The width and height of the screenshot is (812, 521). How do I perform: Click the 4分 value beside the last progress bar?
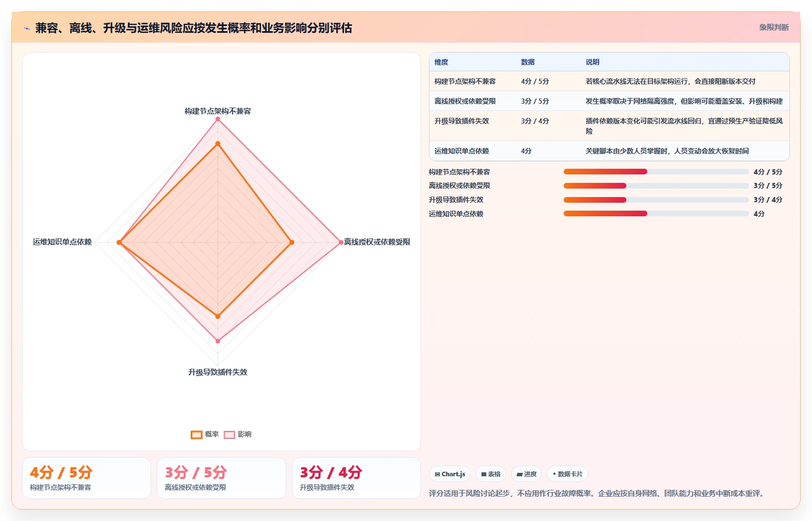[759, 214]
